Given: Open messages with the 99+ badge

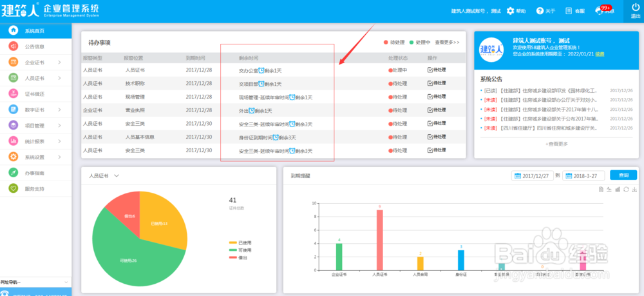Looking at the screenshot, I should (x=605, y=10).
